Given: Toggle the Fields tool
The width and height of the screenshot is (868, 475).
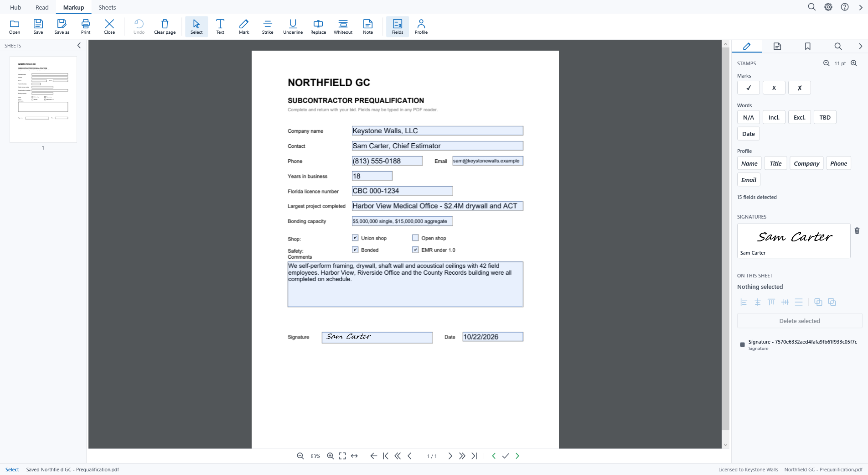Looking at the screenshot, I should tap(398, 26).
